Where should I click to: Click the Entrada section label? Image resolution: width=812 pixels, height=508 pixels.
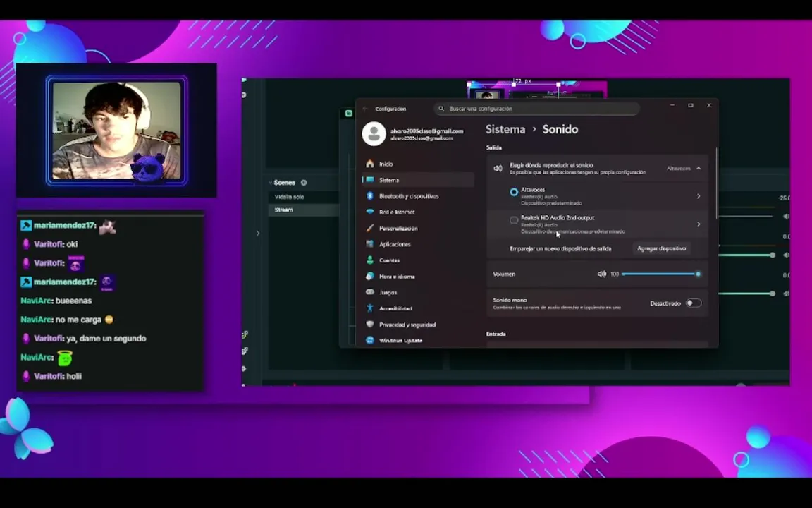click(x=496, y=334)
